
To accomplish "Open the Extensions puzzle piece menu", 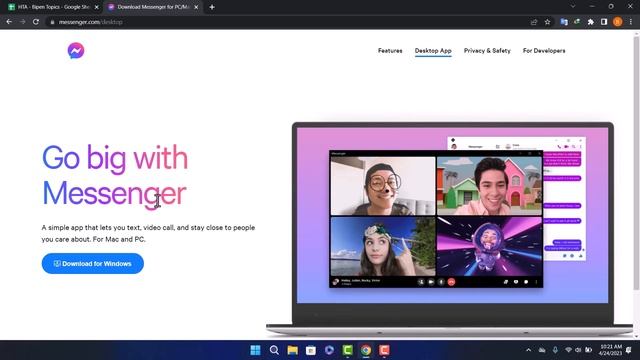I will [591, 22].
